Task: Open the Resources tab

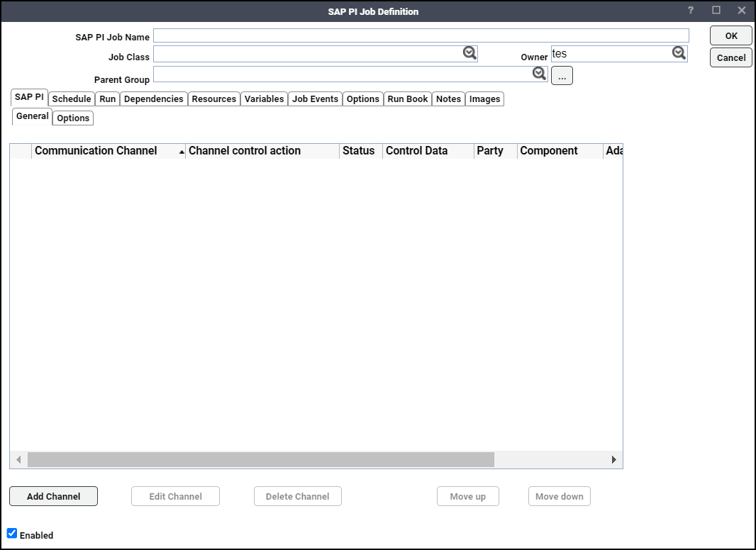Action: click(x=214, y=99)
